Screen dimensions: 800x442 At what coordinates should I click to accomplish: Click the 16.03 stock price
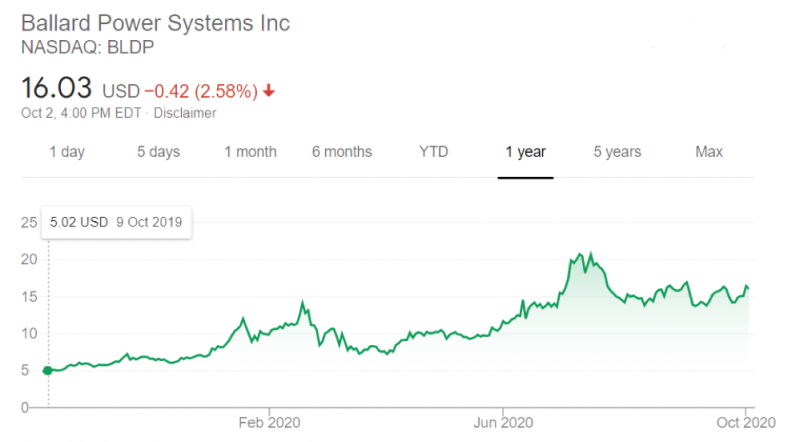(55, 89)
